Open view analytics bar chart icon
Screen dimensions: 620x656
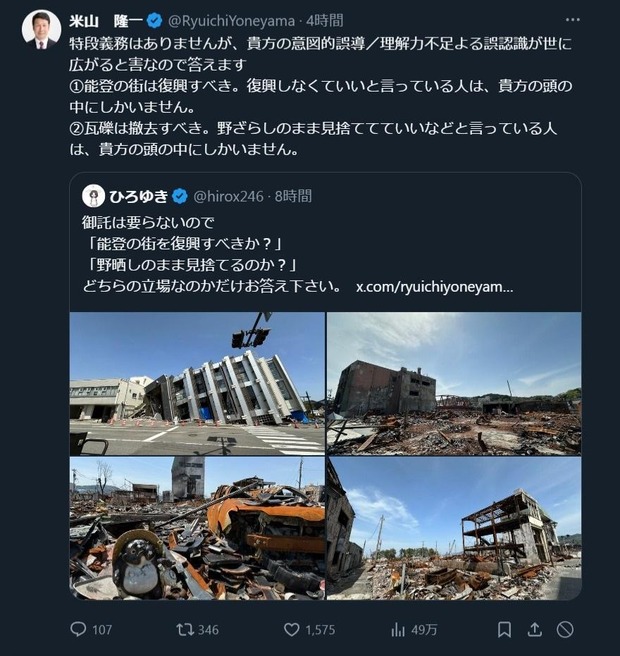tap(397, 630)
